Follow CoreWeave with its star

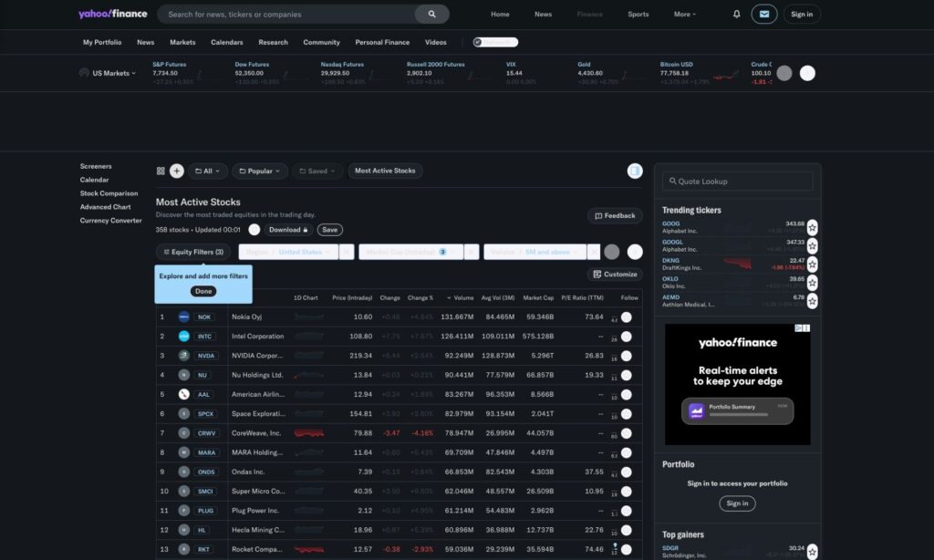(x=626, y=434)
